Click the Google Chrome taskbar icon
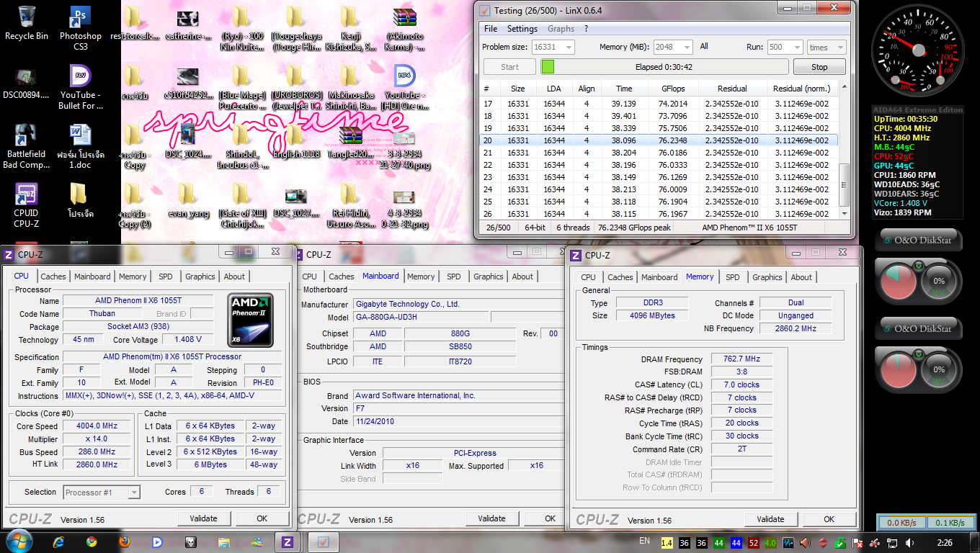Image resolution: width=980 pixels, height=553 pixels. (x=92, y=541)
